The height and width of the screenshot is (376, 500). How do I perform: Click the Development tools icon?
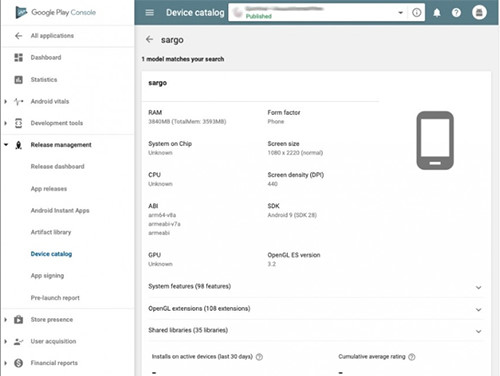[19, 123]
